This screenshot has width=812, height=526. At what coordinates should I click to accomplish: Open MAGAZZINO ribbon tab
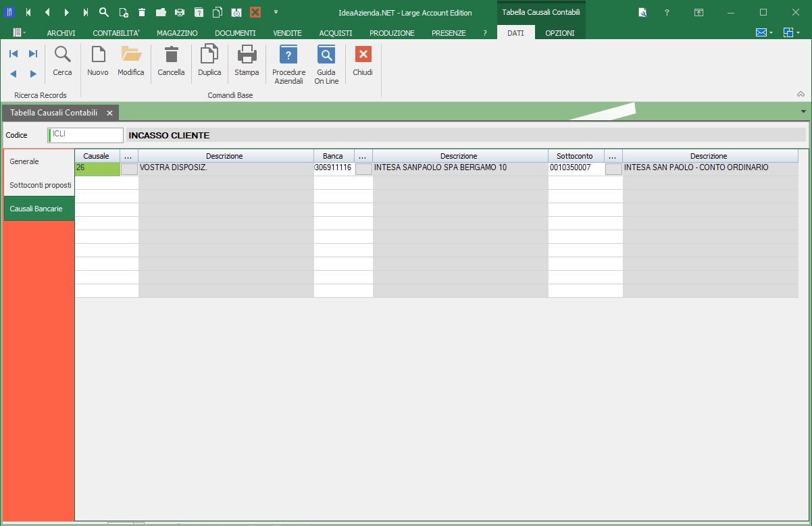177,33
